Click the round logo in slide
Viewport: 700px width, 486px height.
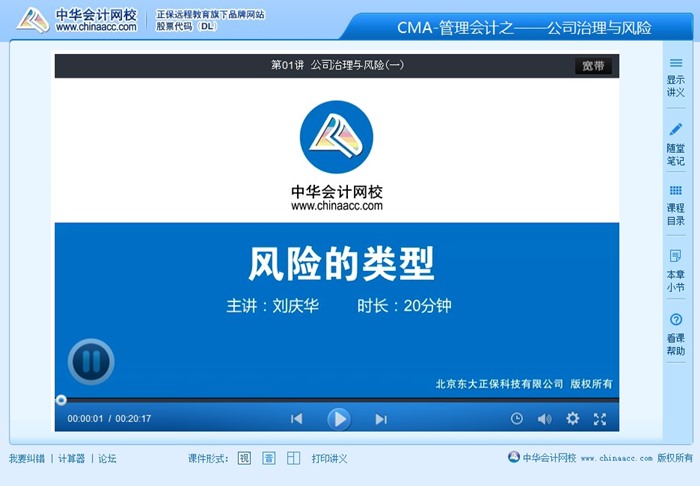tap(337, 137)
